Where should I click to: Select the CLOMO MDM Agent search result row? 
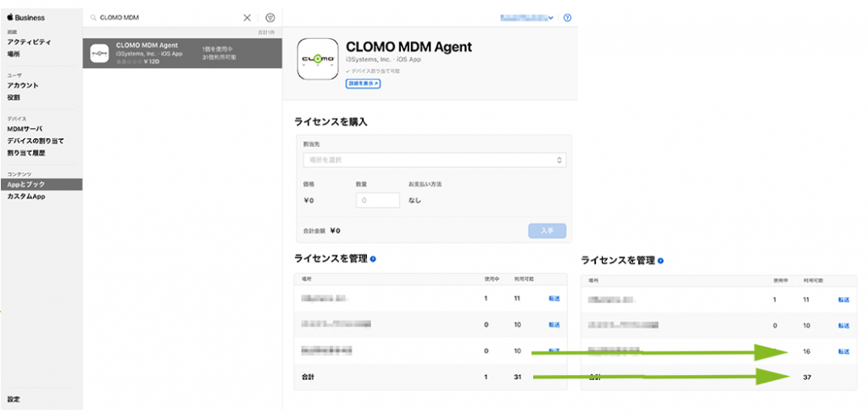click(x=182, y=53)
